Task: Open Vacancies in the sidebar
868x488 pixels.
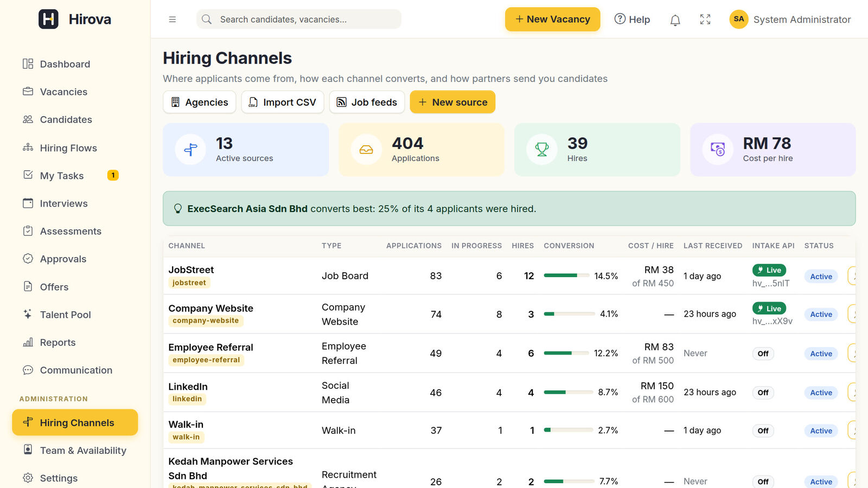Action: pyautogui.click(x=75, y=92)
